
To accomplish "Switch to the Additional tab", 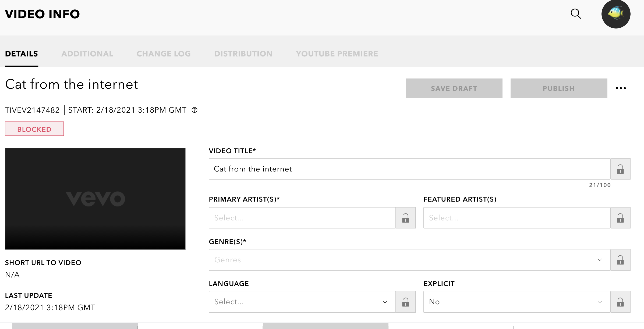I will pos(87,54).
